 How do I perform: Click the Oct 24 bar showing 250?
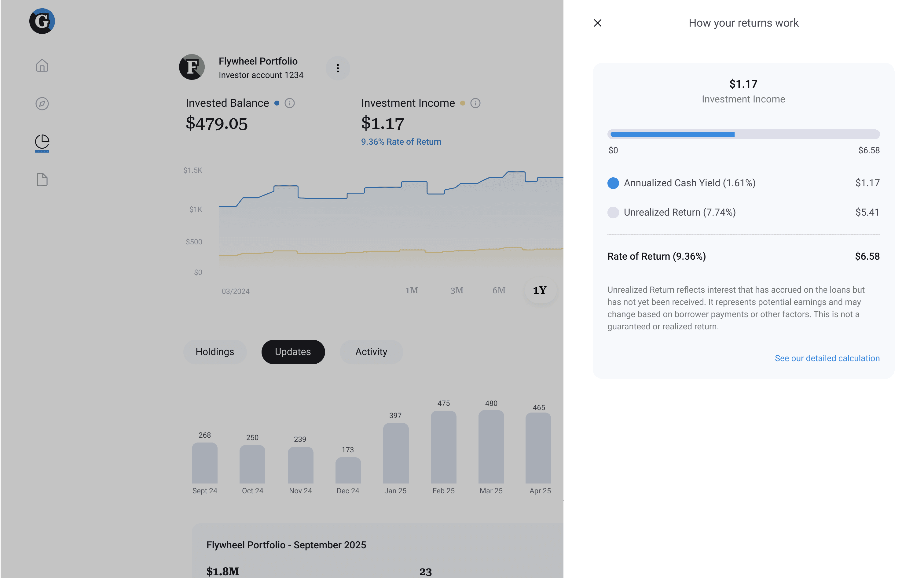(252, 464)
